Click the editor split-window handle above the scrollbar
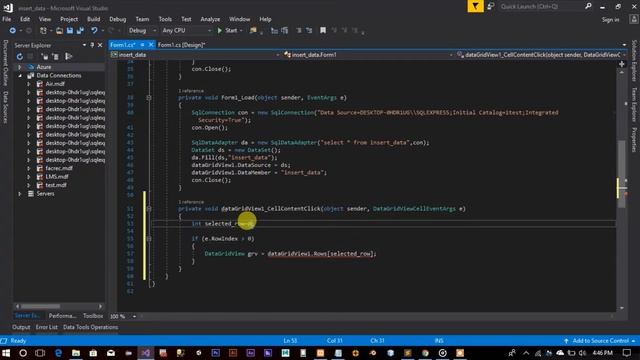 click(x=622, y=64)
